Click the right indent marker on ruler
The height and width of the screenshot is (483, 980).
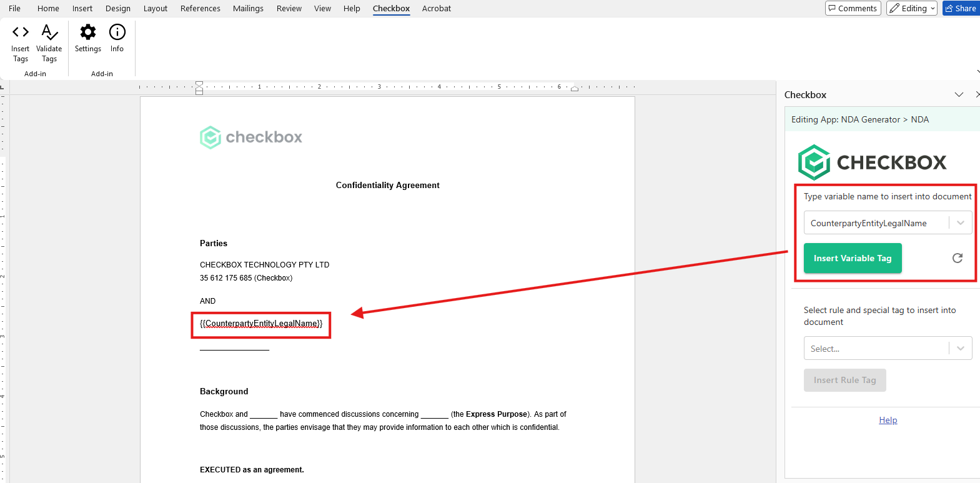click(x=575, y=89)
